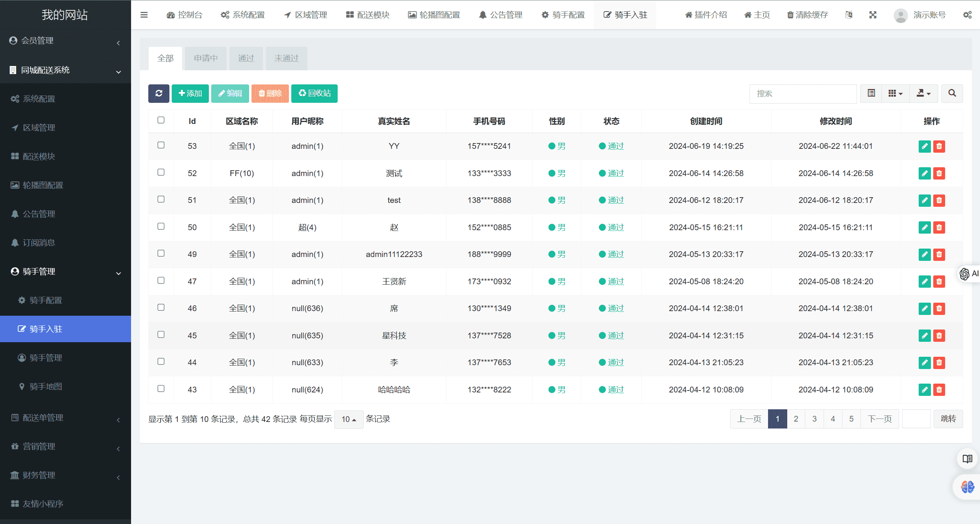Check the checkbox for row 43
The height and width of the screenshot is (524, 980).
(x=161, y=389)
